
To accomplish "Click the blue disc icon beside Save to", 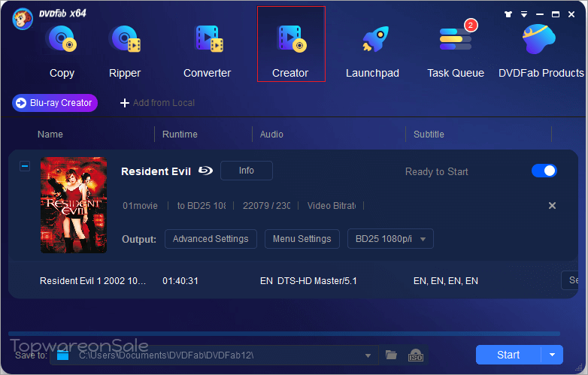I will [x=62, y=355].
